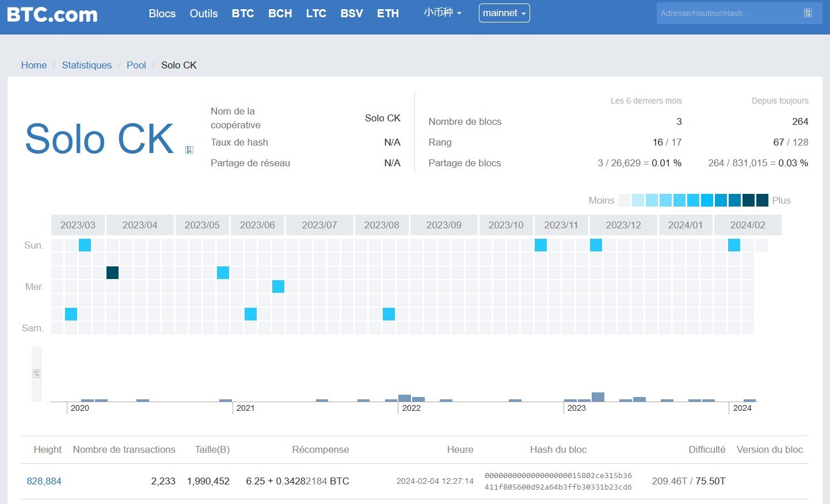Select the 2023/07 month header
Screen dimensions: 830x504
[x=319, y=225]
